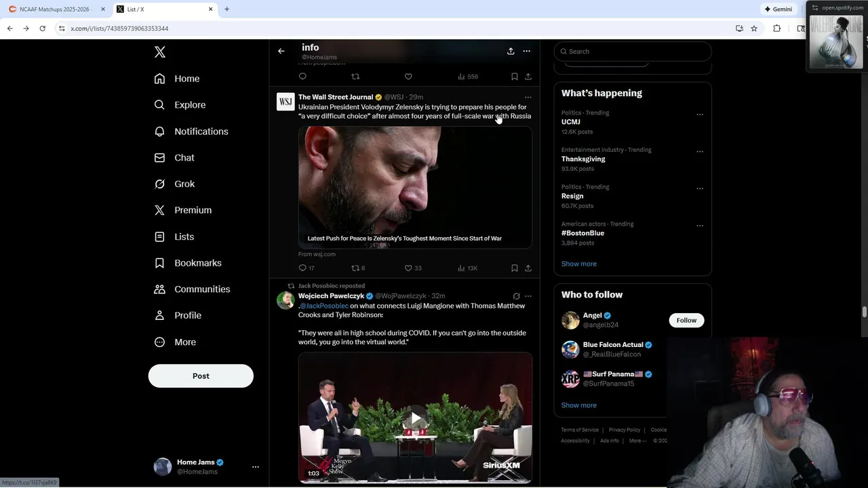868x488 pixels.
Task: Repost the top post with 556 views
Action: [355, 77]
